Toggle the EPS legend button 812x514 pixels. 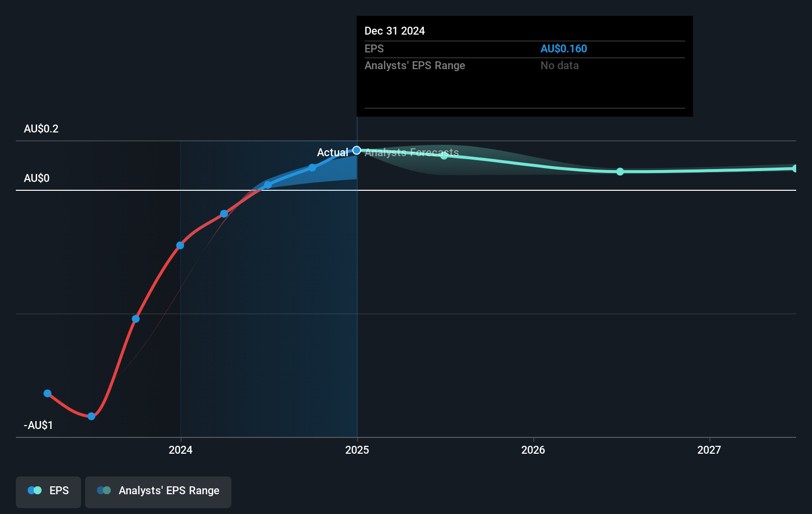tap(48, 492)
